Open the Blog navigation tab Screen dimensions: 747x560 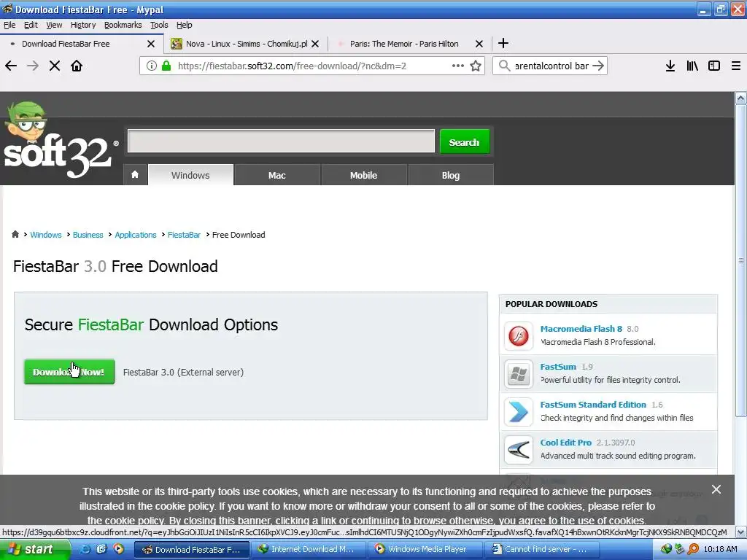pos(451,175)
